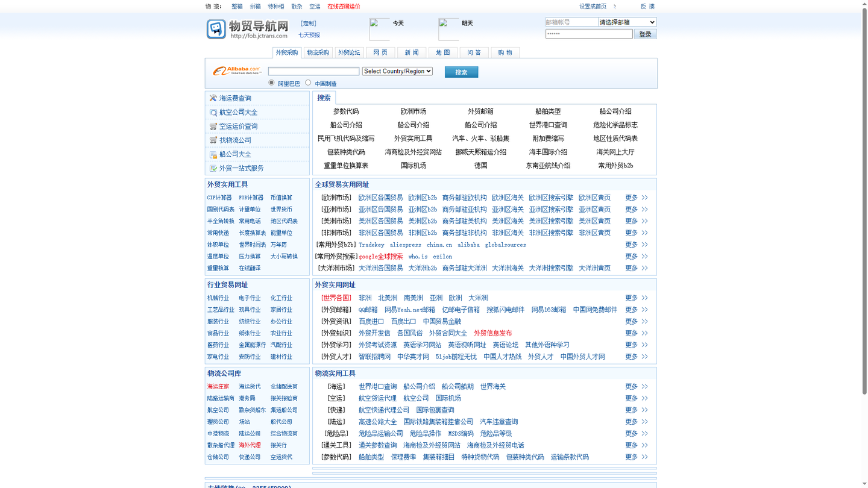The height and width of the screenshot is (488, 868).
Task: Click the >> arrow in the 亚洲市场 row
Action: [644, 210]
